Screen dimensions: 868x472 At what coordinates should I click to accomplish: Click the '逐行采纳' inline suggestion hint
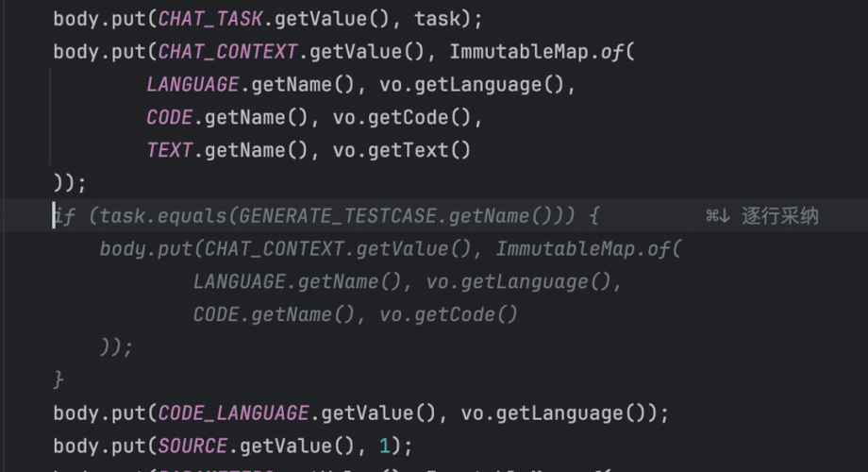(780, 216)
